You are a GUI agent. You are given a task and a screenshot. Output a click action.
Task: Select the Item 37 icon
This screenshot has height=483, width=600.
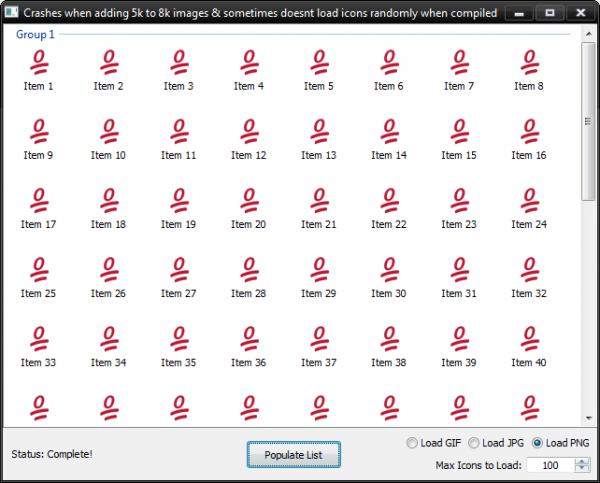pos(320,339)
